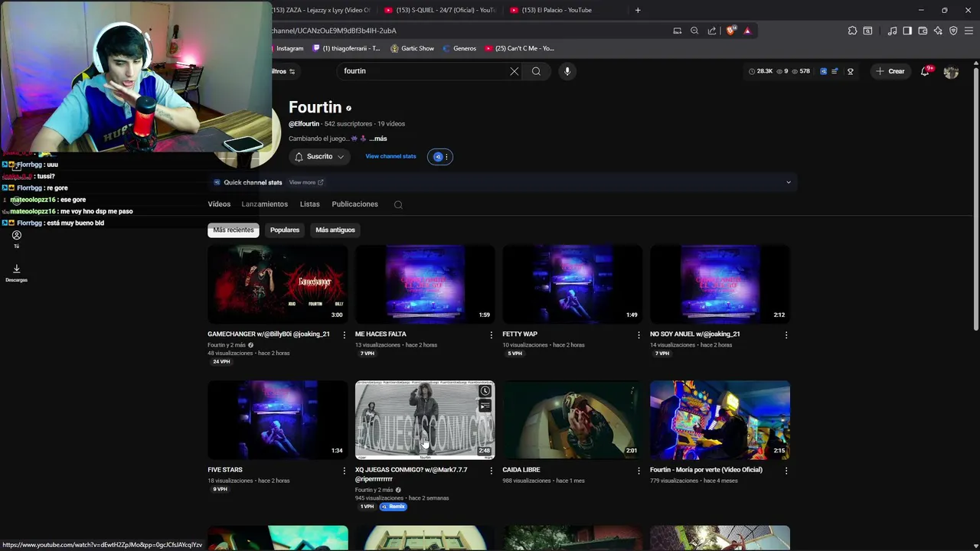Expand the Quick channel stats chevron

788,182
